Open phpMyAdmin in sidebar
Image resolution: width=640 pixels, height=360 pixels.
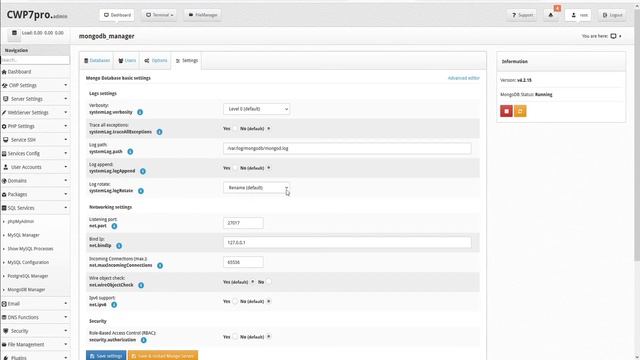coord(20,222)
